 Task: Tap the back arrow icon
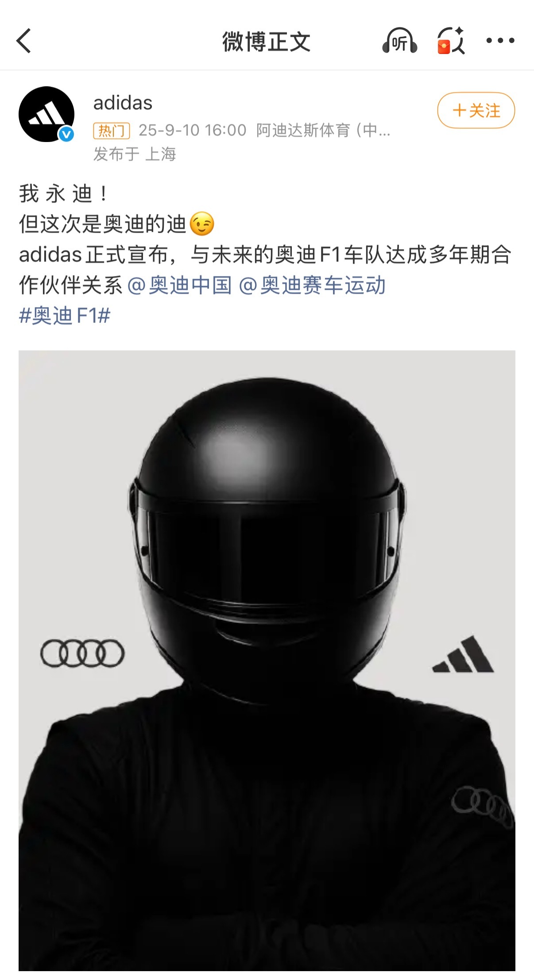tap(24, 41)
